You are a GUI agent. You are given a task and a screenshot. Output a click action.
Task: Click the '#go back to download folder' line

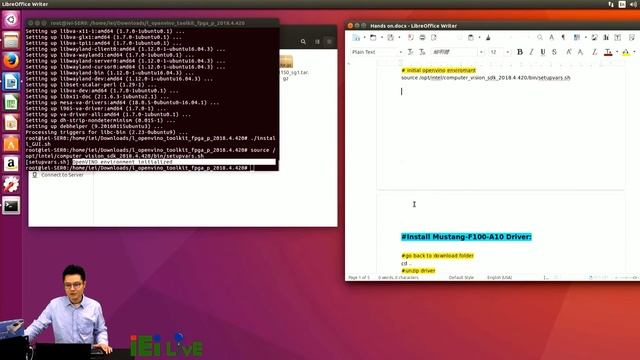click(438, 256)
